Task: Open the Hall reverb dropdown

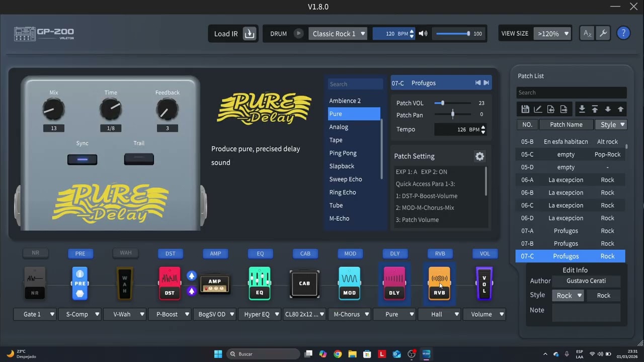Action: click(x=439, y=314)
